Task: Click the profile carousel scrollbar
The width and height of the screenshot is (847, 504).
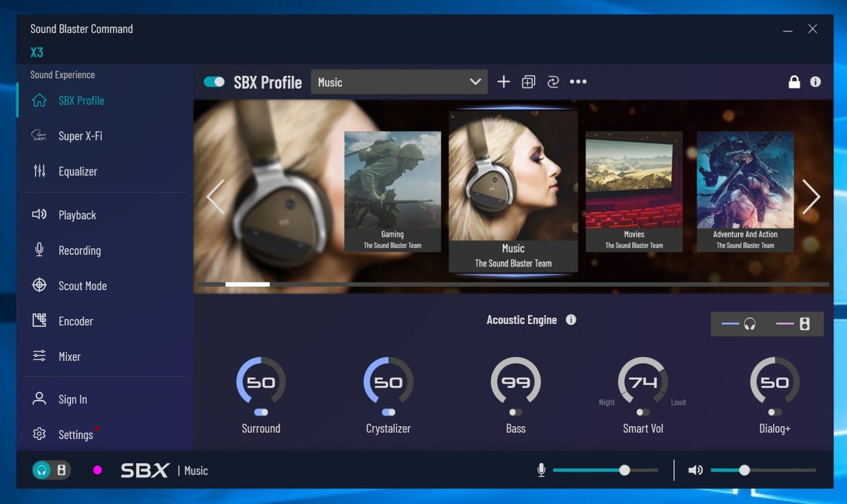Action: click(513, 284)
